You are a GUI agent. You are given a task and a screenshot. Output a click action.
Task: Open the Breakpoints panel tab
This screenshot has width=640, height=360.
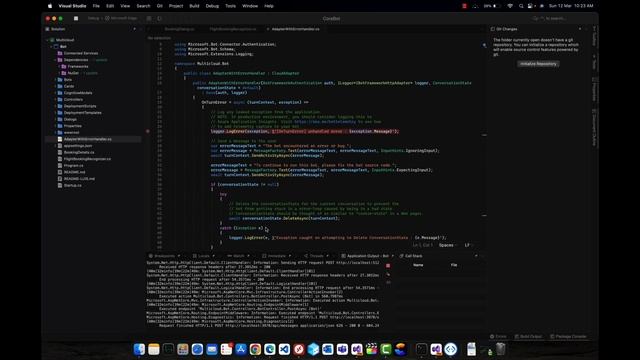pyautogui.click(x=164, y=256)
